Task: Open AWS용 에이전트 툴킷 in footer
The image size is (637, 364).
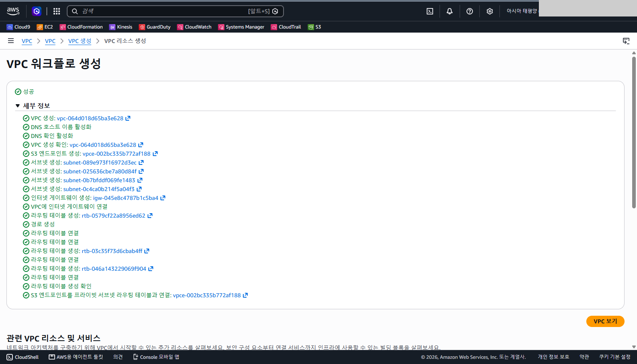Action: [76, 357]
